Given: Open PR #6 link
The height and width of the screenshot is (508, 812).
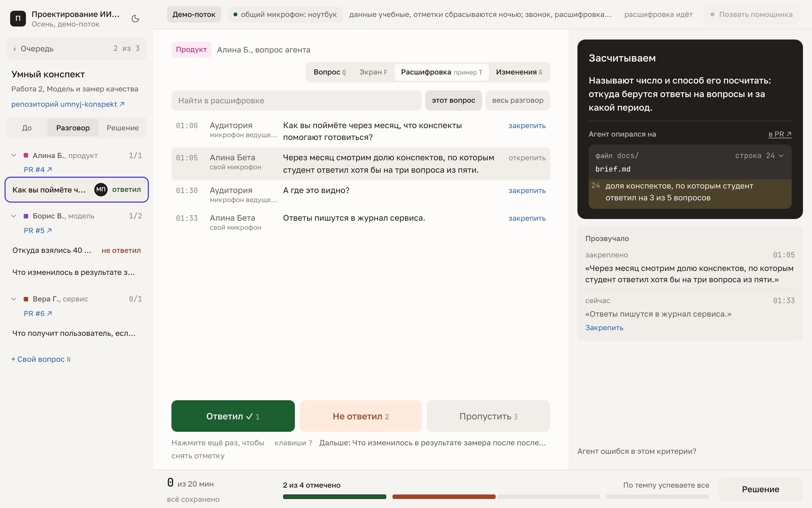Looking at the screenshot, I should (37, 314).
